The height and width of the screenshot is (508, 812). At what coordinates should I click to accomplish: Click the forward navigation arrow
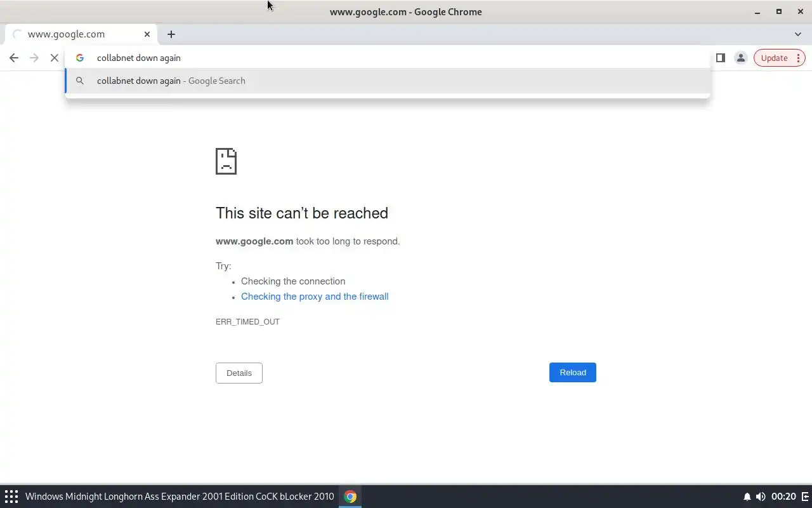(34, 58)
